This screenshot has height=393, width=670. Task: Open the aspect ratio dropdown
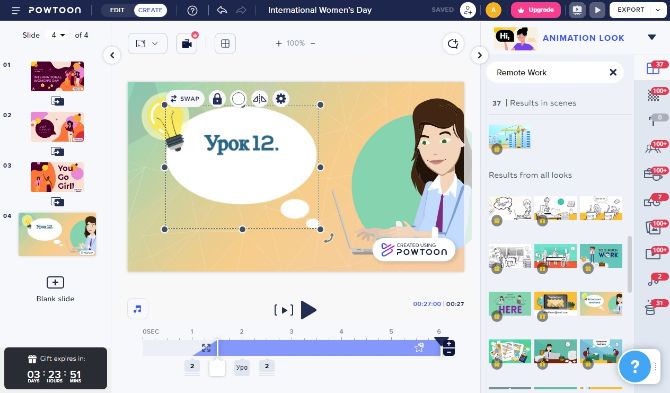pos(147,44)
